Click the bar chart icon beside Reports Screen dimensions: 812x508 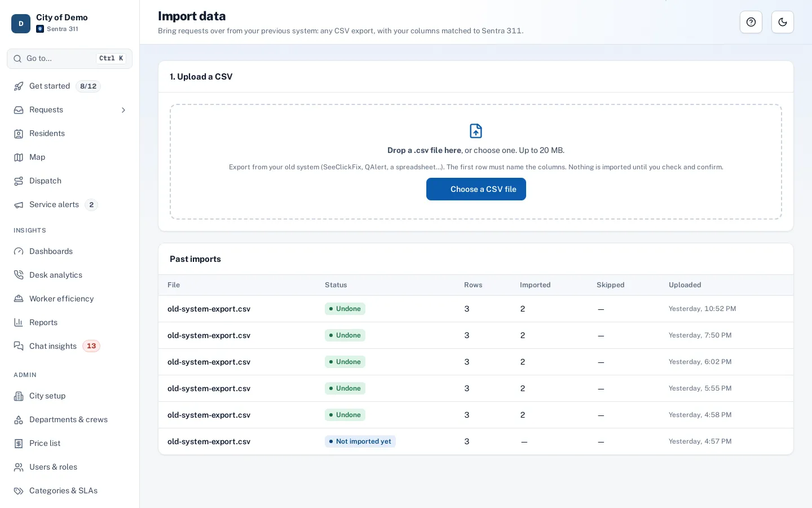19,323
